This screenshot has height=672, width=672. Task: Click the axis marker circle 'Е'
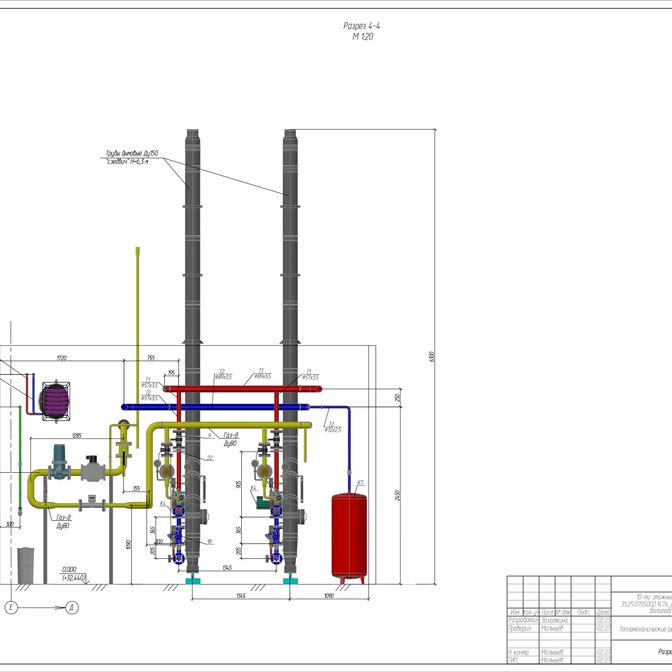click(x=11, y=607)
